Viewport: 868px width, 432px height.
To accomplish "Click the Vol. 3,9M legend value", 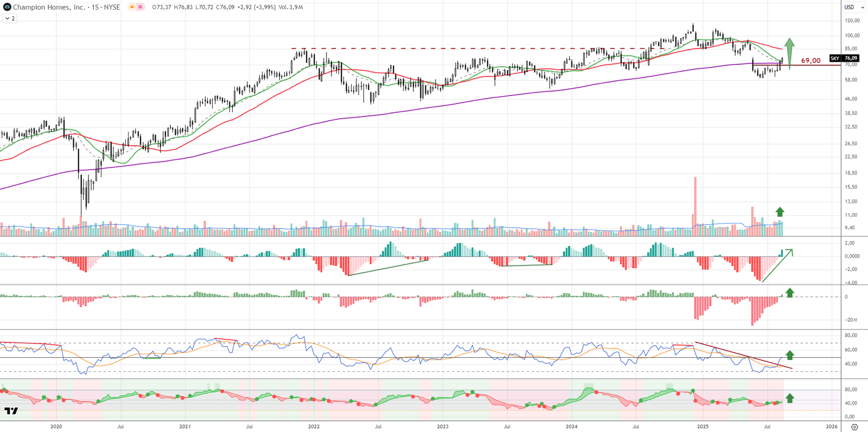I will coord(291,7).
